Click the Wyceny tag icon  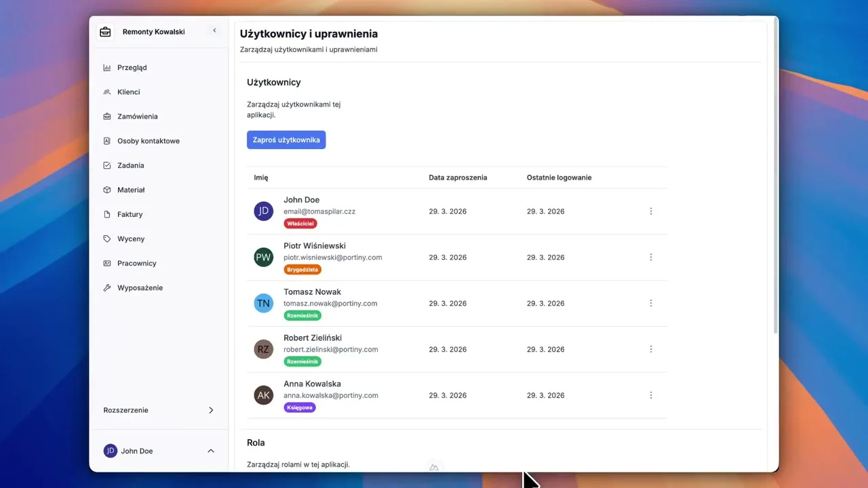click(106, 239)
